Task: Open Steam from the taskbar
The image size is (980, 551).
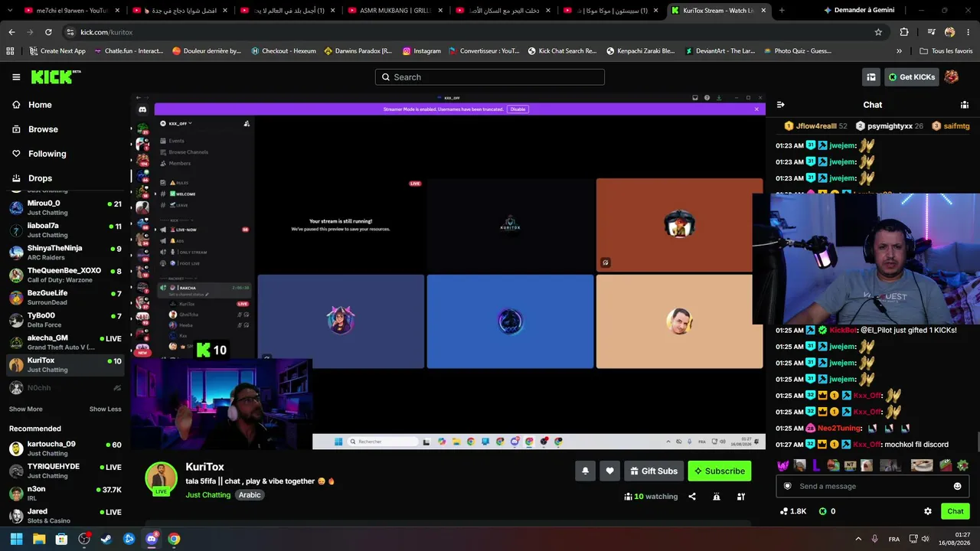Action: click(x=106, y=539)
